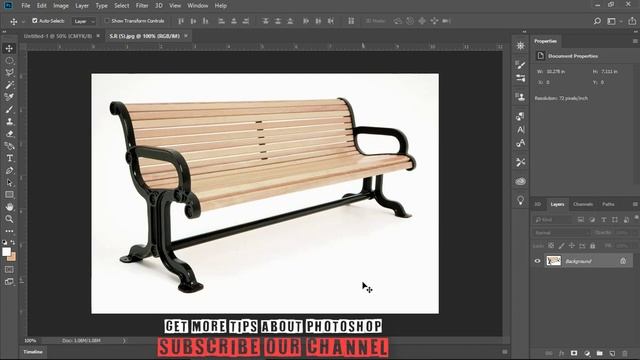
Task: Open Move tool preset picker arrow
Action: [23, 21]
